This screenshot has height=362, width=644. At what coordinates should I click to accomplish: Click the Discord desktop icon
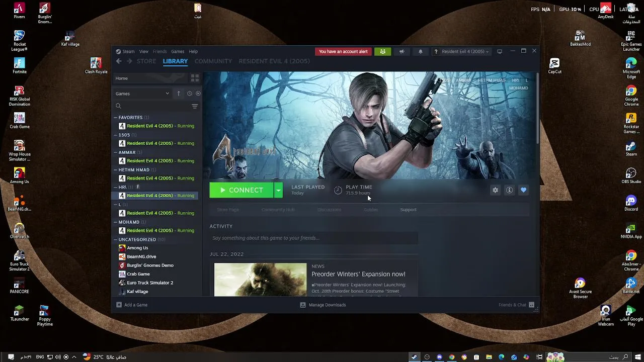click(x=631, y=203)
